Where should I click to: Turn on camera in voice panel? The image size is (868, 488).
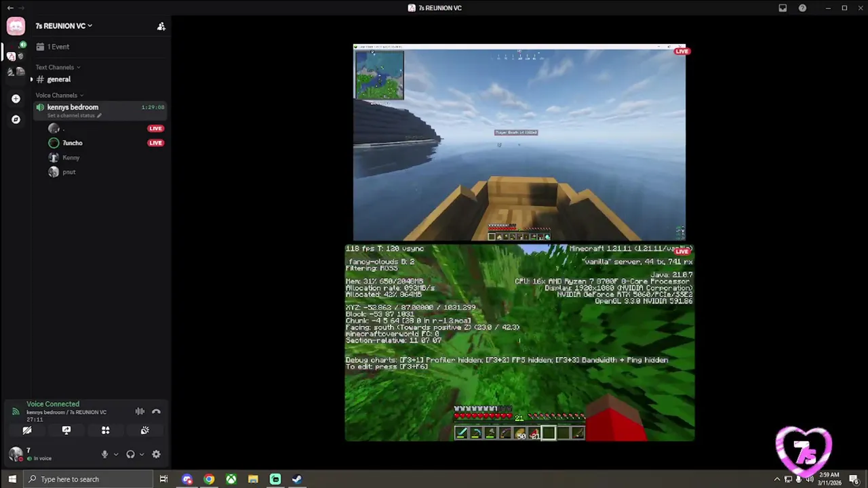pyautogui.click(x=27, y=430)
